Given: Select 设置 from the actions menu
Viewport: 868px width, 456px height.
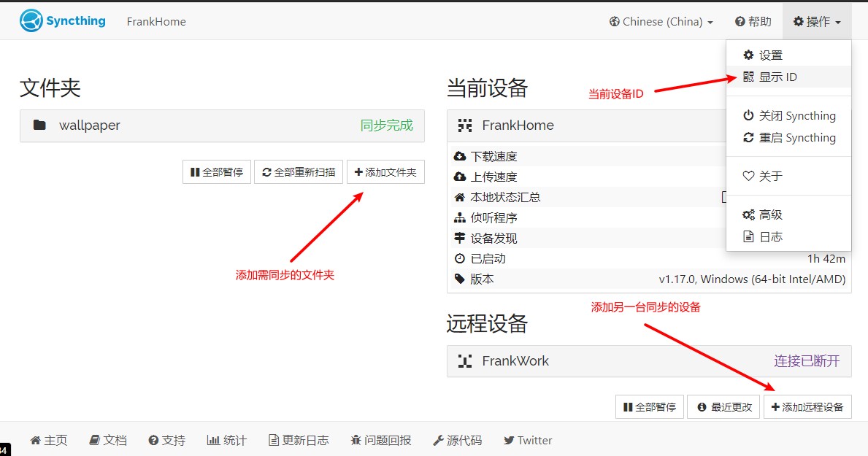Looking at the screenshot, I should pos(770,55).
